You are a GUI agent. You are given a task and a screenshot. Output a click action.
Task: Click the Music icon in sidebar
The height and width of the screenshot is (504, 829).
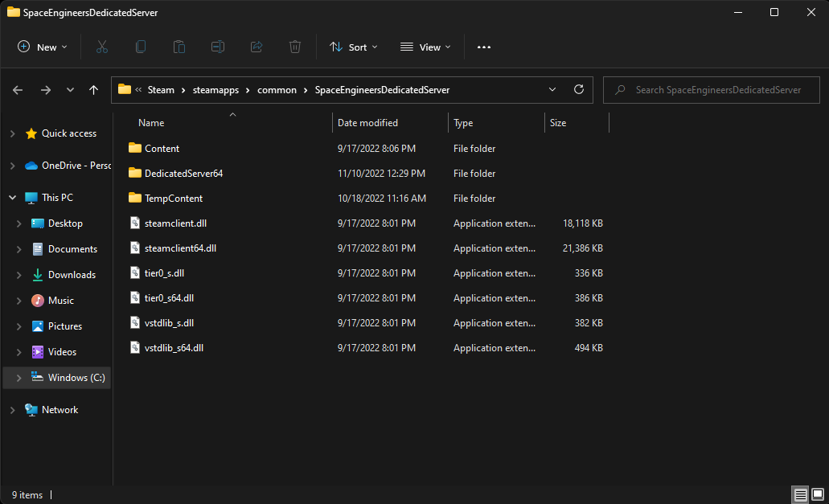point(38,300)
